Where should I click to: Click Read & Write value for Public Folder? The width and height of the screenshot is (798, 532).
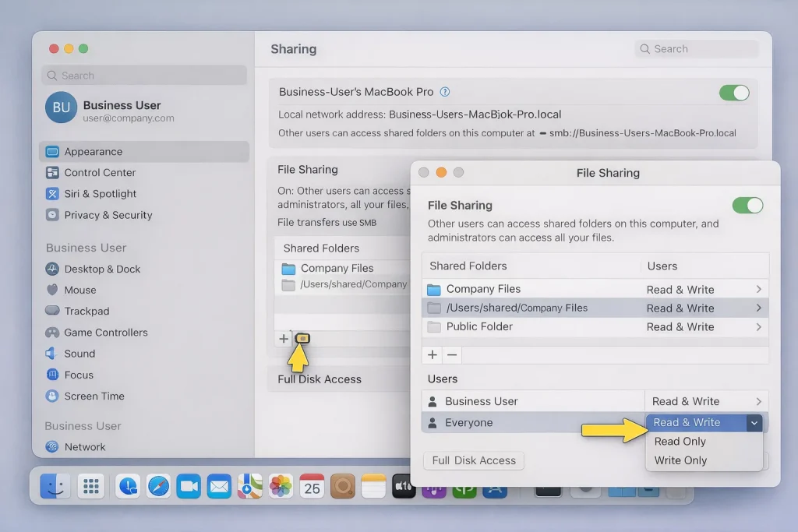(x=680, y=327)
